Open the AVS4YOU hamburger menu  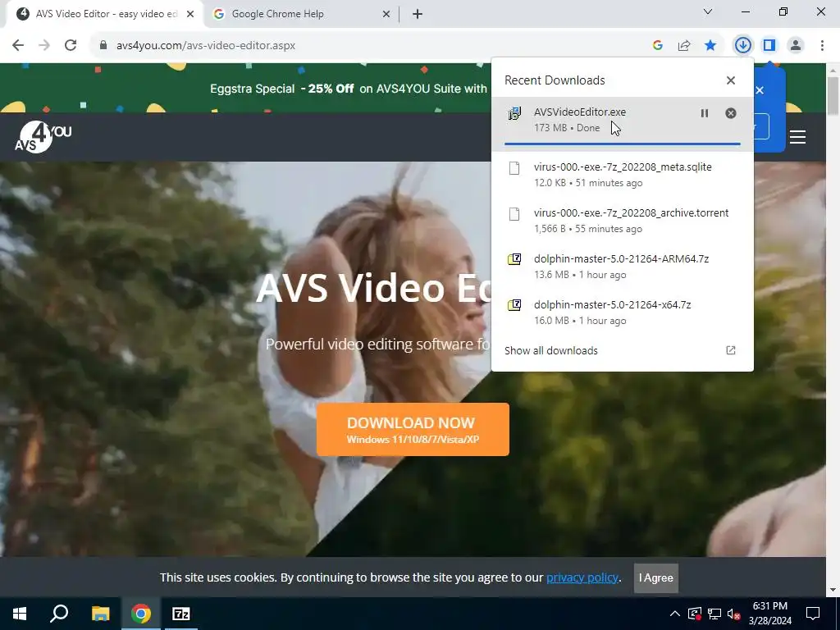click(x=797, y=137)
